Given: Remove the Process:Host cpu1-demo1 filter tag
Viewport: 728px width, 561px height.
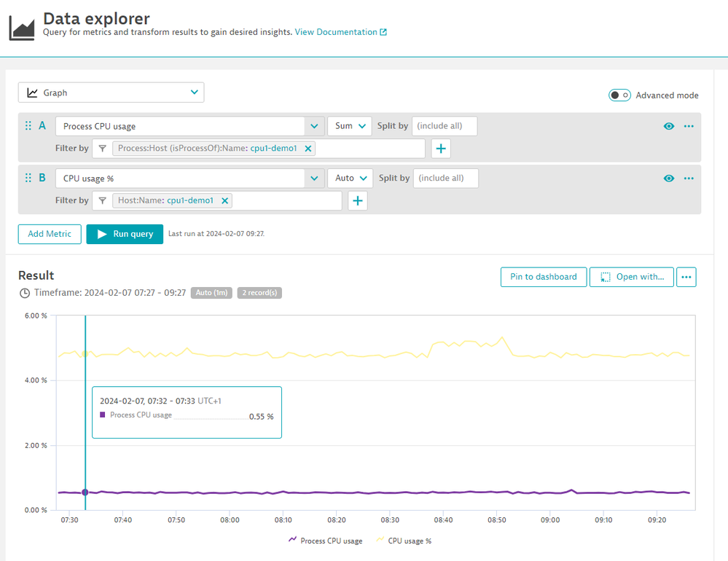Looking at the screenshot, I should pos(308,149).
